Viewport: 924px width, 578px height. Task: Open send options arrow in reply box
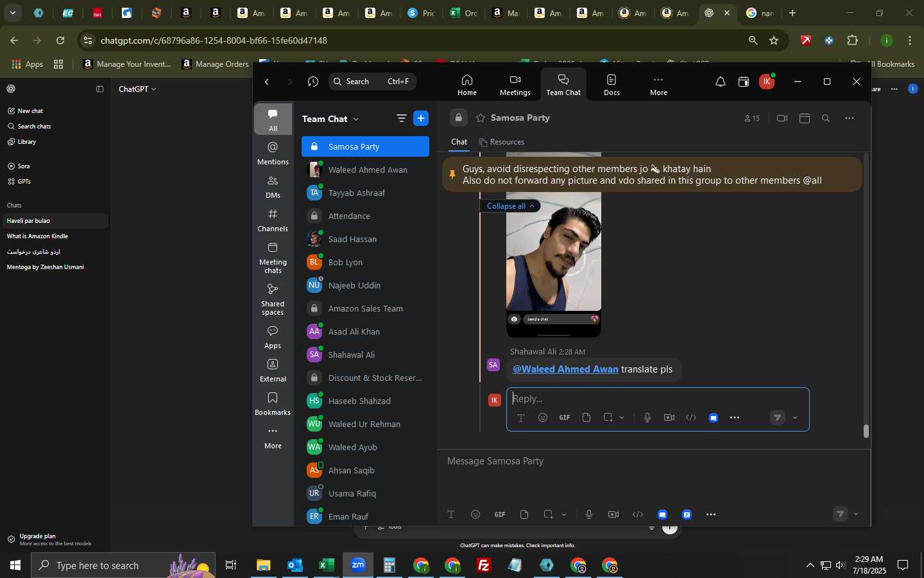point(795,418)
